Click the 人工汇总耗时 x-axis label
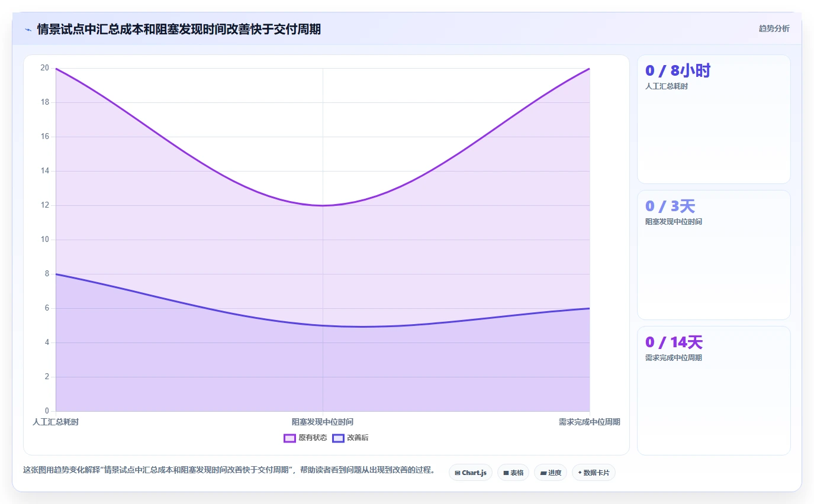The height and width of the screenshot is (504, 814). click(x=56, y=422)
